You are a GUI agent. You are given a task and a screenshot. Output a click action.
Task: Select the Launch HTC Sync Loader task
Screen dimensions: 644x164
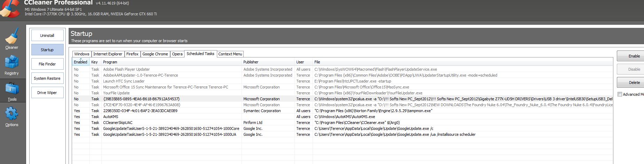pyautogui.click(x=343, y=81)
